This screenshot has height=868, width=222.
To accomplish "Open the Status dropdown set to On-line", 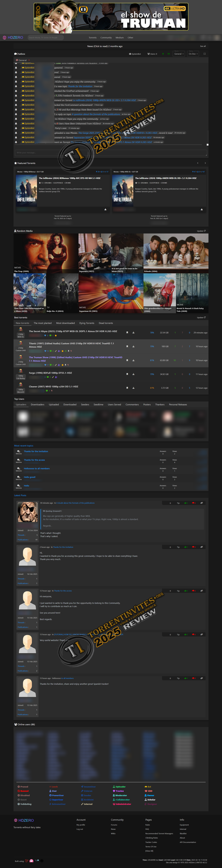I will pyautogui.click(x=193, y=54).
